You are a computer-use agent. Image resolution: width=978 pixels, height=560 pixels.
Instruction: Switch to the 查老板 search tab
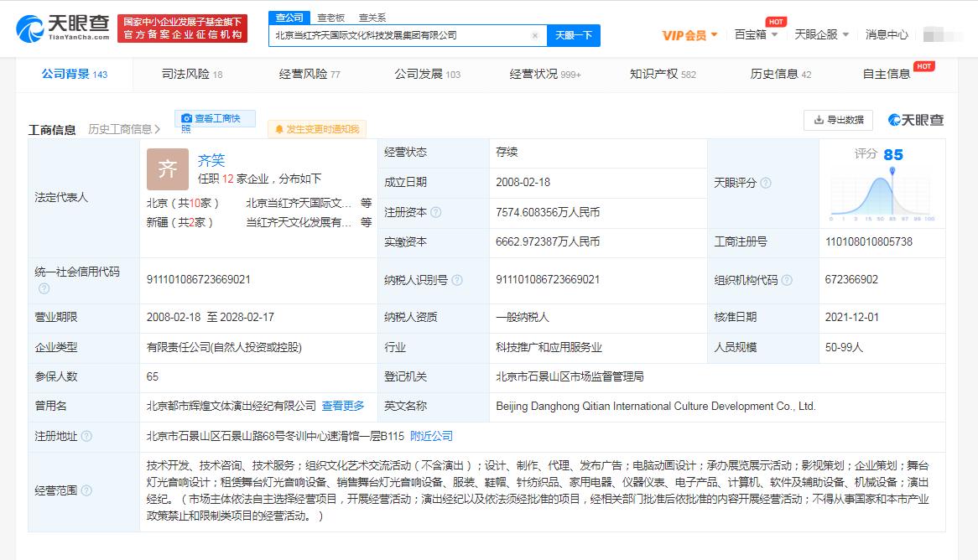[330, 18]
